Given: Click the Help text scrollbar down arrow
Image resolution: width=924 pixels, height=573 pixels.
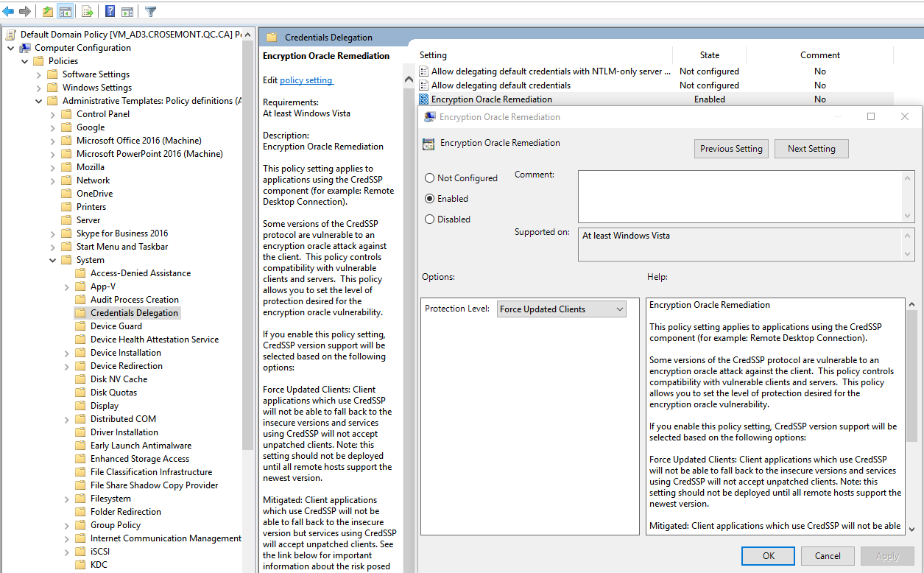Looking at the screenshot, I should pos(911,528).
